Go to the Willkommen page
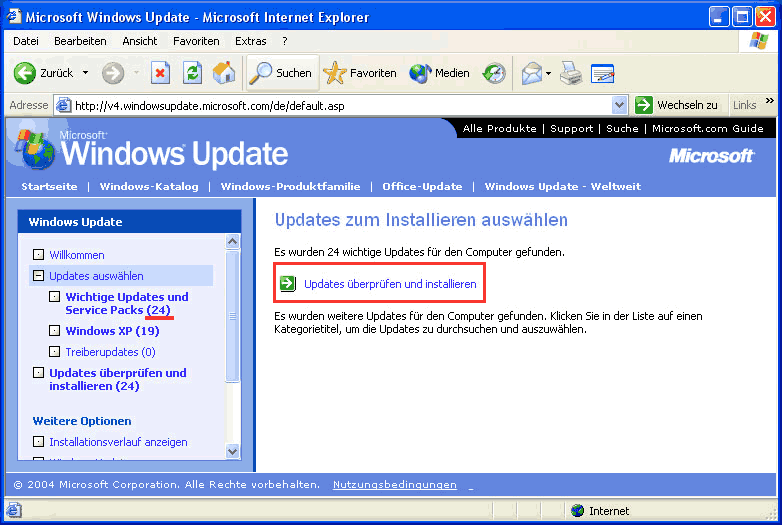 [x=77, y=255]
